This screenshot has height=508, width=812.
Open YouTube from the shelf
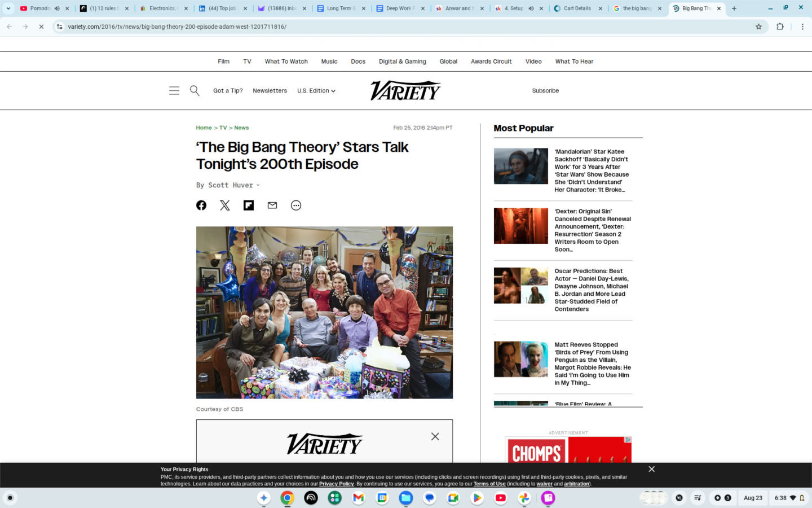tap(501, 498)
